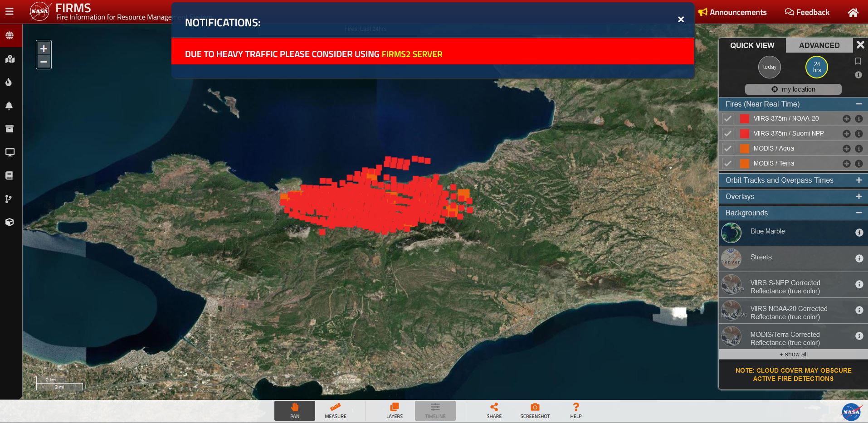
Task: Open Announcements
Action: coord(732,12)
